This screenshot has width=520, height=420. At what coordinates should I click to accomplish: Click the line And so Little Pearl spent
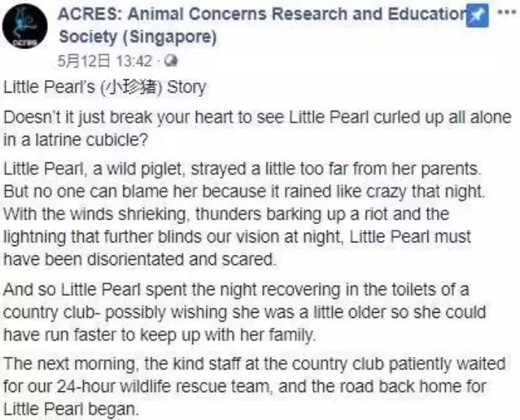[x=236, y=290]
